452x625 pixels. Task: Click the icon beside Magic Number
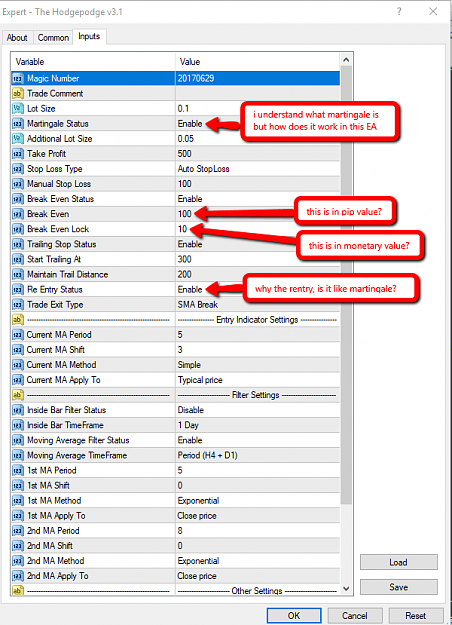point(18,79)
